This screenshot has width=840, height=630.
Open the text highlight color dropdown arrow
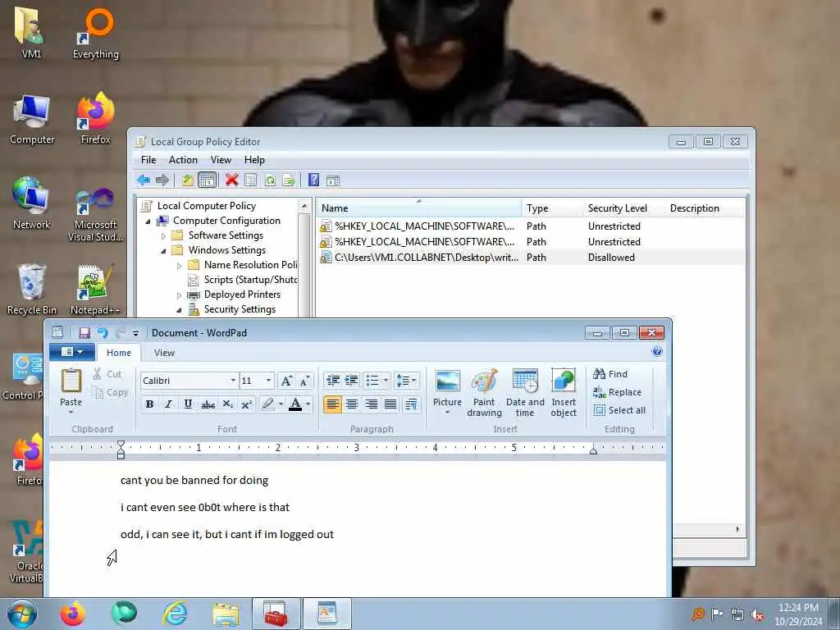(x=281, y=404)
